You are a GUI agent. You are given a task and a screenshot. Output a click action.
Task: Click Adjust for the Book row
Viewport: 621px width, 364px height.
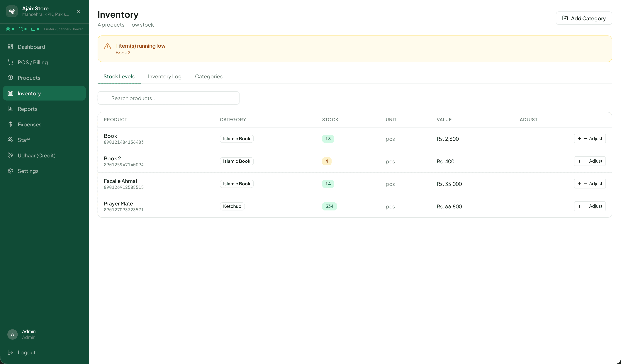click(596, 138)
